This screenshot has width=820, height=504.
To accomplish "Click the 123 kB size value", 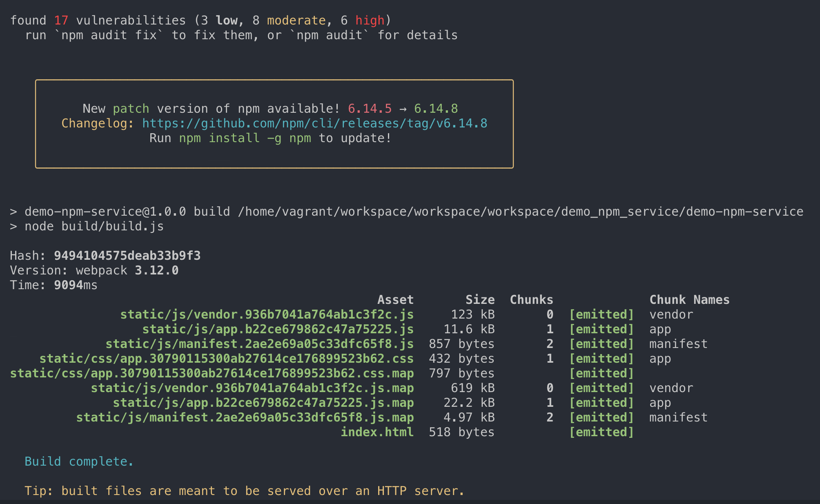I will click(x=472, y=314).
